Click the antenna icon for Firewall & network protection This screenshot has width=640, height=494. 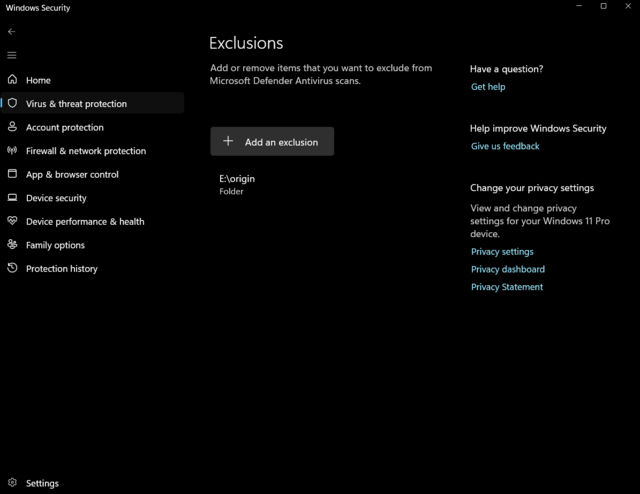[12, 150]
